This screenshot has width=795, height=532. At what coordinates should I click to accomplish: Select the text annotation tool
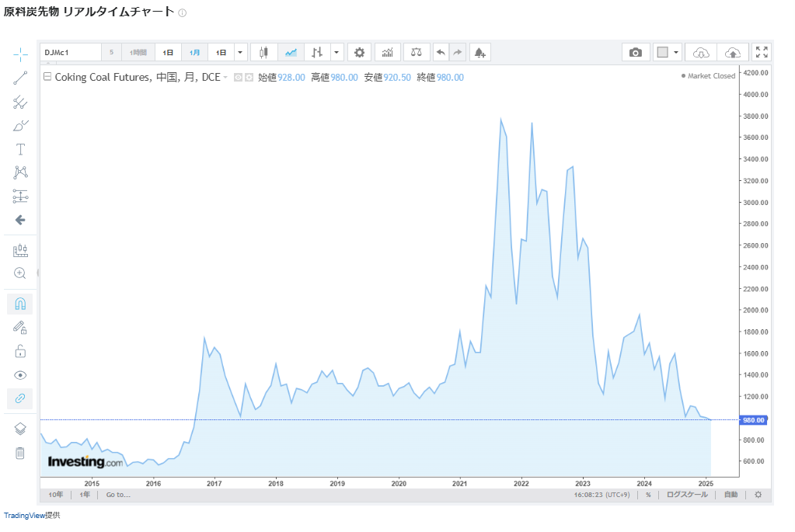pos(20,149)
